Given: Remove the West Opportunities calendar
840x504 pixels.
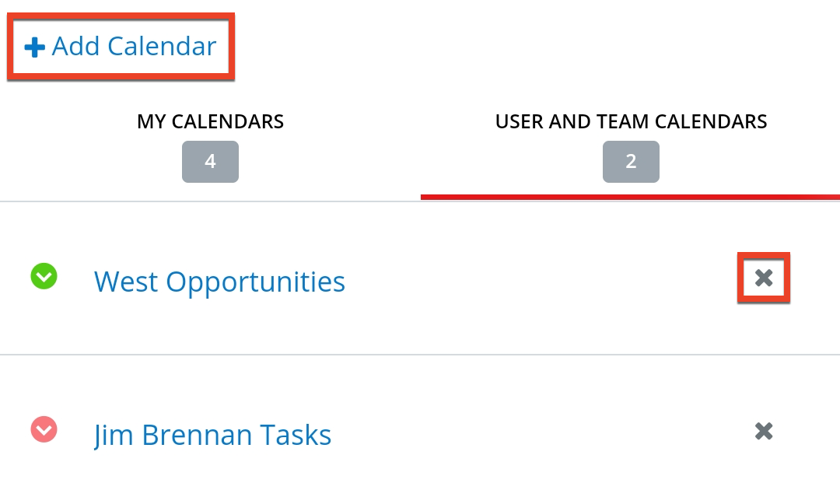Looking at the screenshot, I should coord(763,278).
